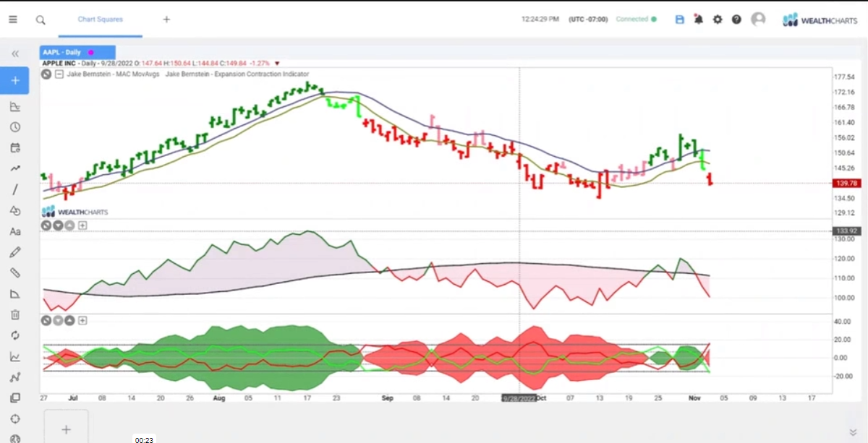Select the pencil freehand drawing tool
The width and height of the screenshot is (868, 443).
(14, 252)
